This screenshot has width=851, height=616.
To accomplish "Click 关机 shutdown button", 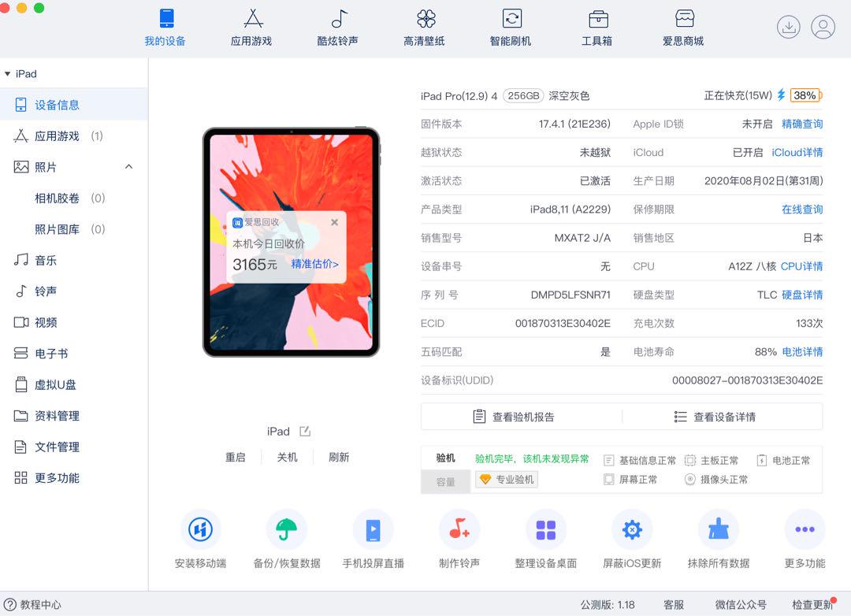I will point(287,458).
